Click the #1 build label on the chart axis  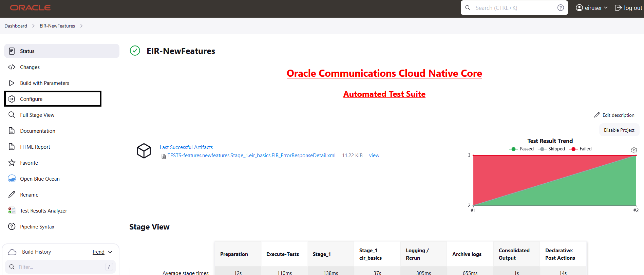(x=473, y=210)
